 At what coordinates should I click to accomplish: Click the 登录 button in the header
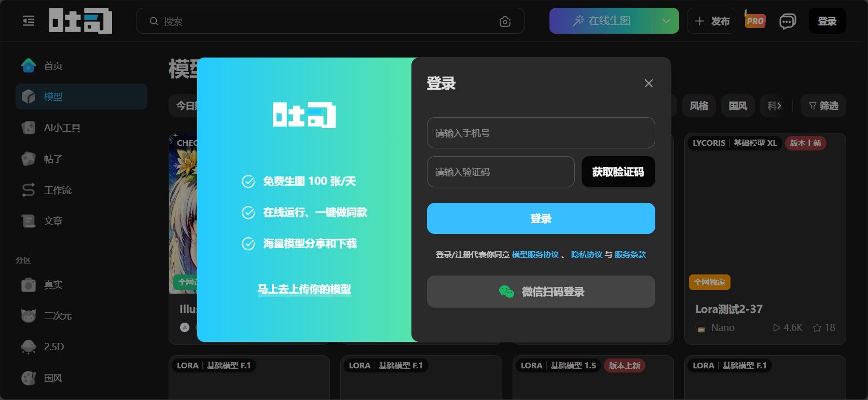click(x=827, y=21)
